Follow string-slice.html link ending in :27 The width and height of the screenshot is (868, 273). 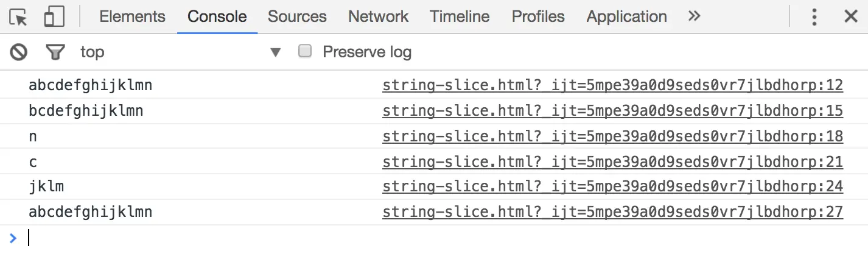(x=612, y=213)
